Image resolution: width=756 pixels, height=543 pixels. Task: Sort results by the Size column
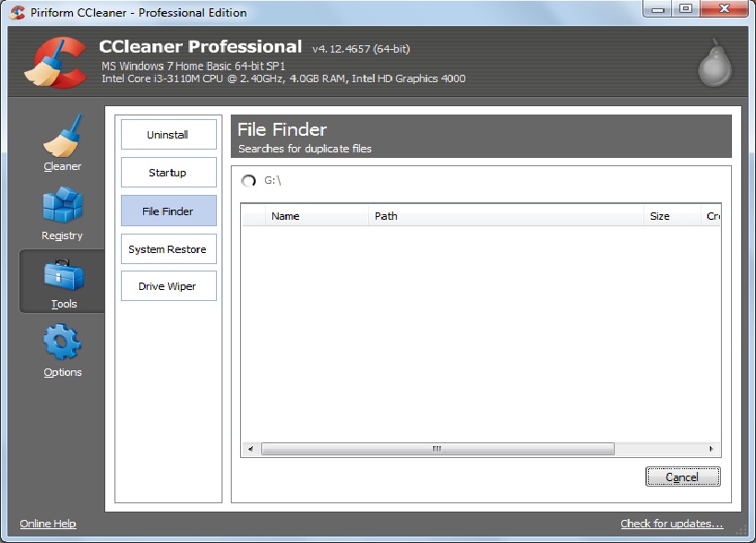point(672,215)
